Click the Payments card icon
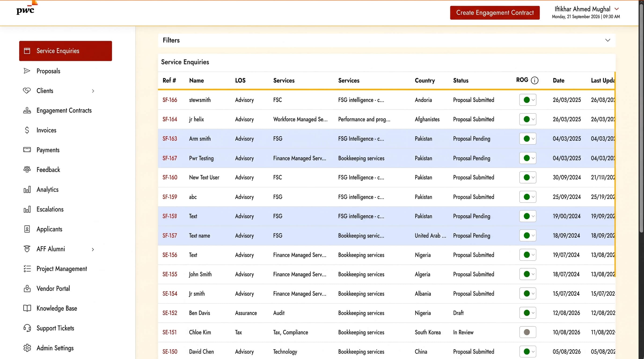 [x=27, y=150]
